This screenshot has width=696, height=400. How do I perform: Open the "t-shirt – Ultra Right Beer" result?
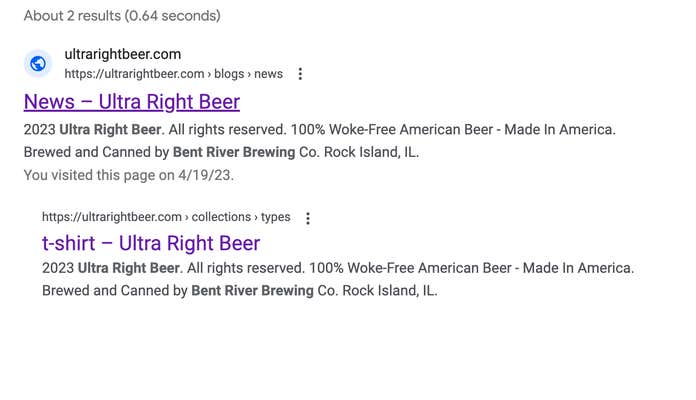(151, 243)
